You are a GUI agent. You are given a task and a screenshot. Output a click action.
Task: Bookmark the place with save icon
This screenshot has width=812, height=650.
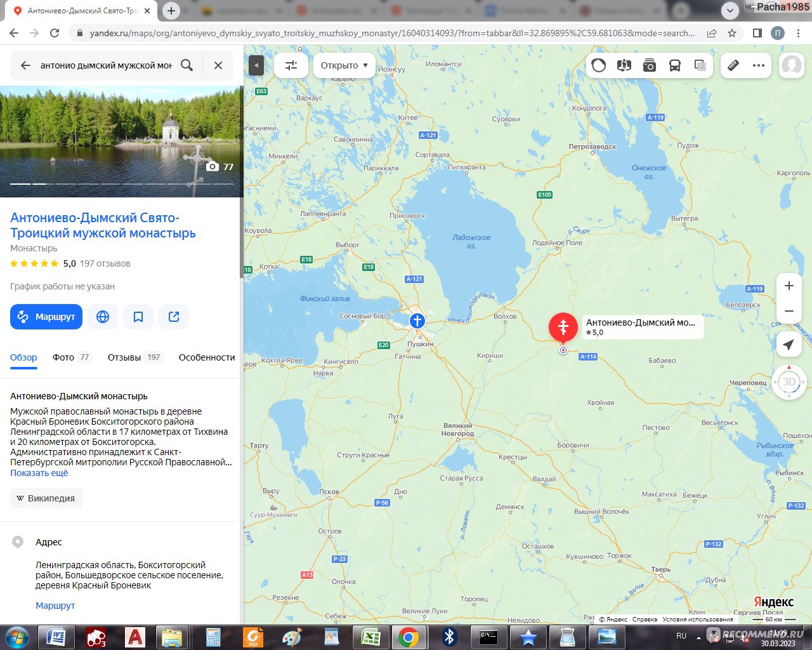pyautogui.click(x=138, y=317)
